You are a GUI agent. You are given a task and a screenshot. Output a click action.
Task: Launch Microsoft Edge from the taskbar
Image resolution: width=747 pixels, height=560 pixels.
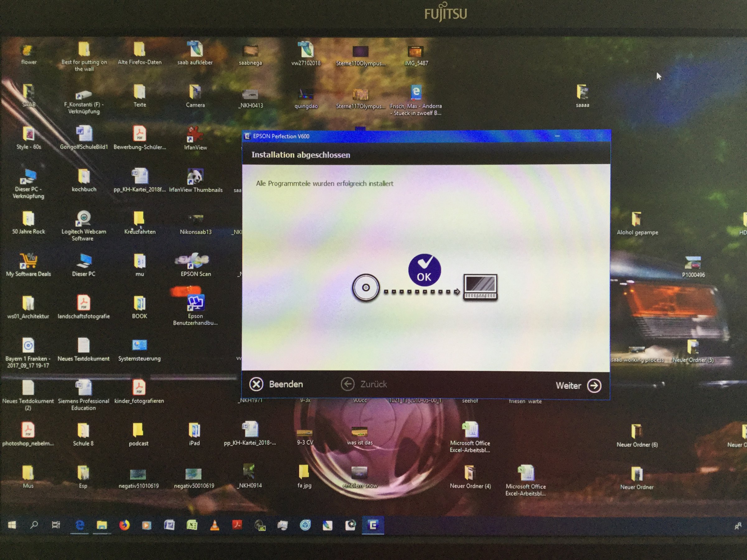pyautogui.click(x=80, y=525)
